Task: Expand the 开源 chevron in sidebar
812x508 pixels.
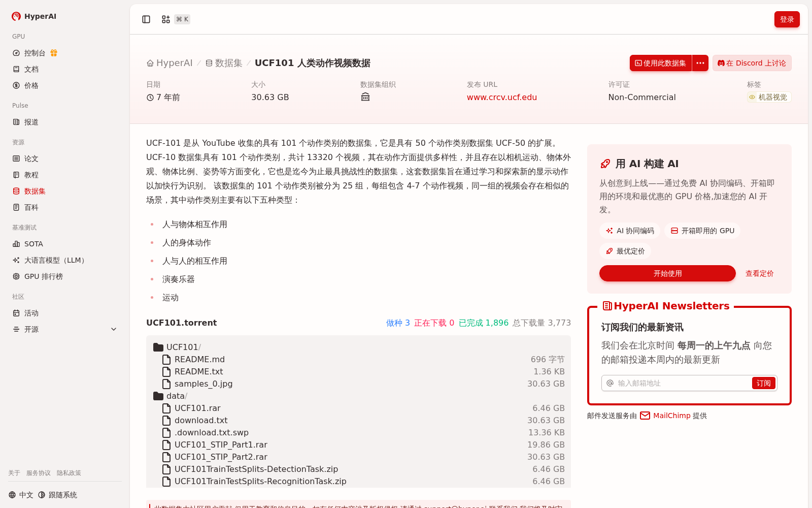Action: coord(114,329)
